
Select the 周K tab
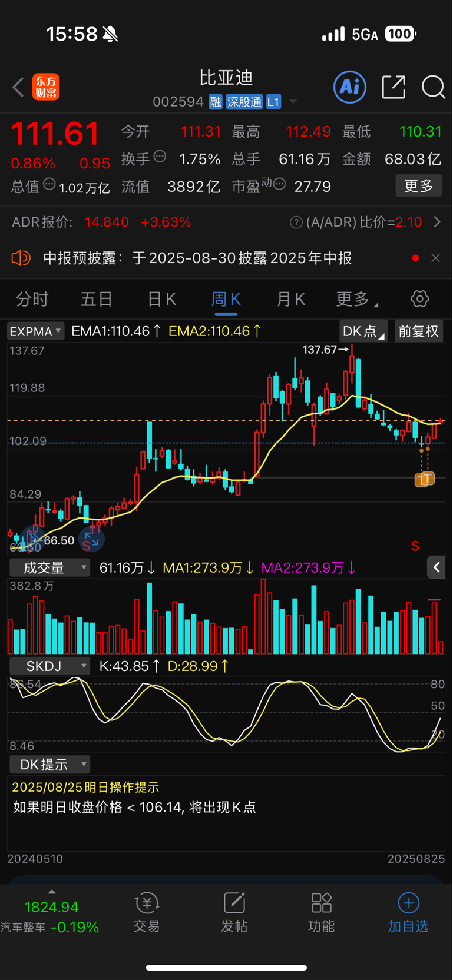[226, 299]
